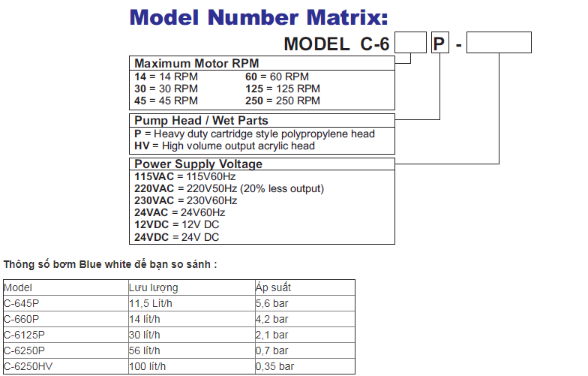Click the 'C-6250HV' model cell
This screenshot has height=376, width=588.
tap(66, 366)
